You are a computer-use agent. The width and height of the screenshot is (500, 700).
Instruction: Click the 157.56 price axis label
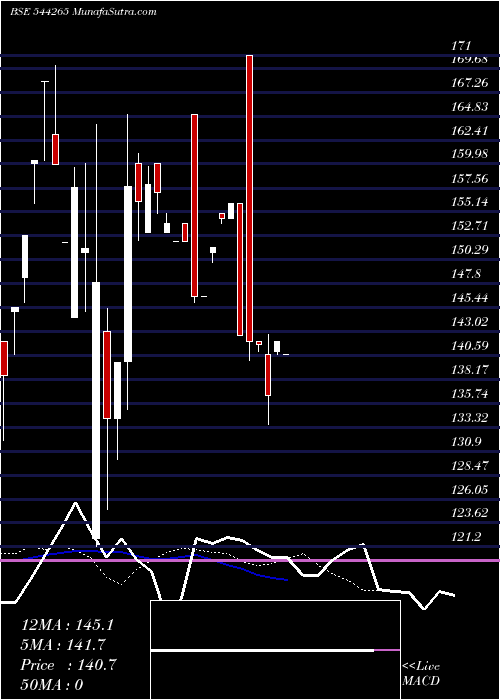point(469,179)
